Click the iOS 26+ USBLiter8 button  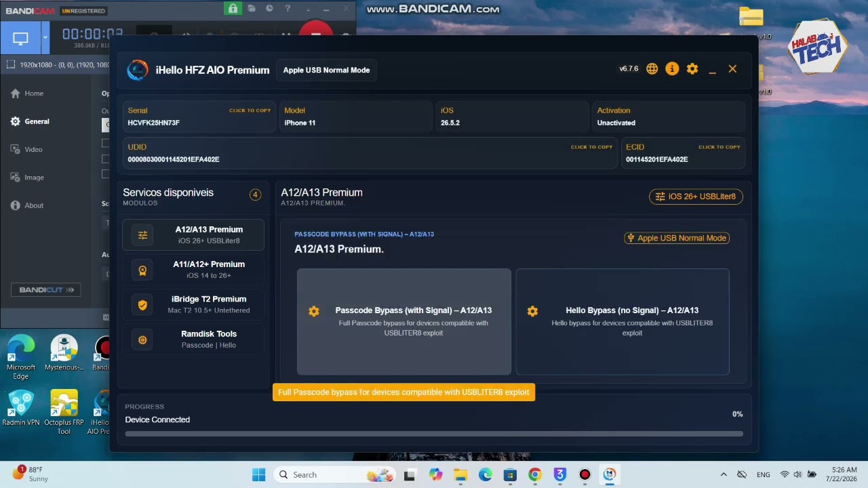[x=696, y=197]
